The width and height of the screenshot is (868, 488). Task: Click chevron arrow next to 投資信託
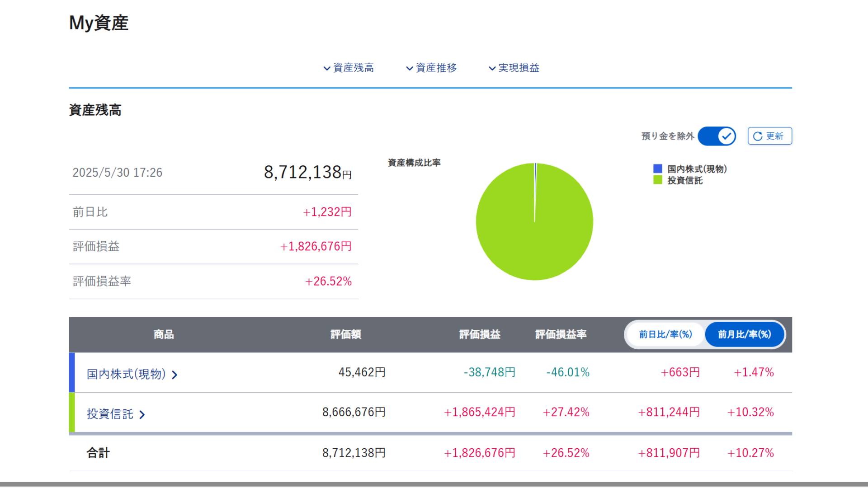click(142, 414)
